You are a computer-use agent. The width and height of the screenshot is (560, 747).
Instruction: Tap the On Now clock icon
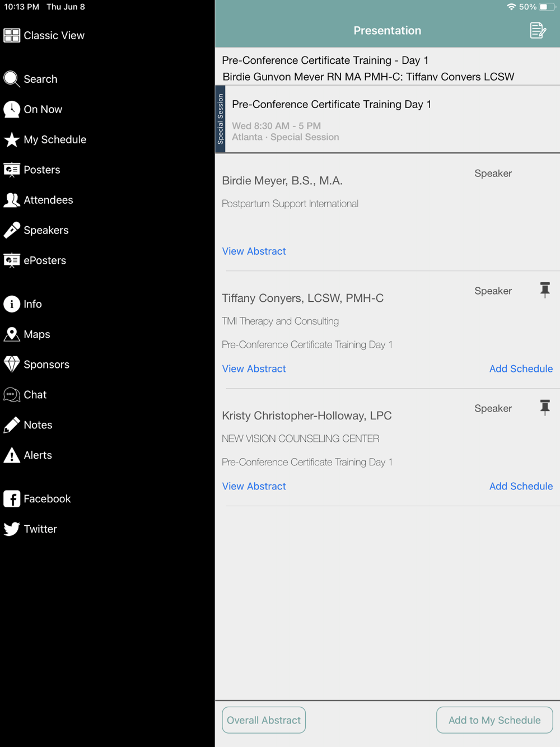pyautogui.click(x=12, y=109)
